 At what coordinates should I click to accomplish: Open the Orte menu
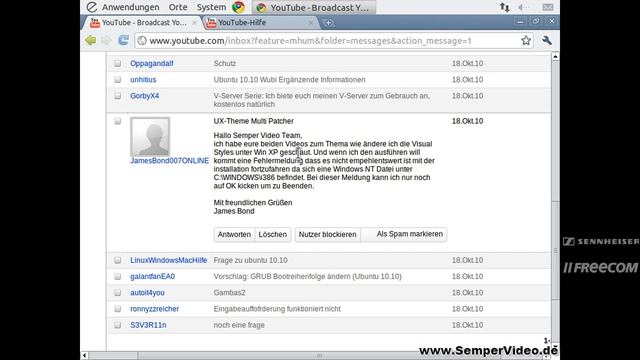[178, 7]
